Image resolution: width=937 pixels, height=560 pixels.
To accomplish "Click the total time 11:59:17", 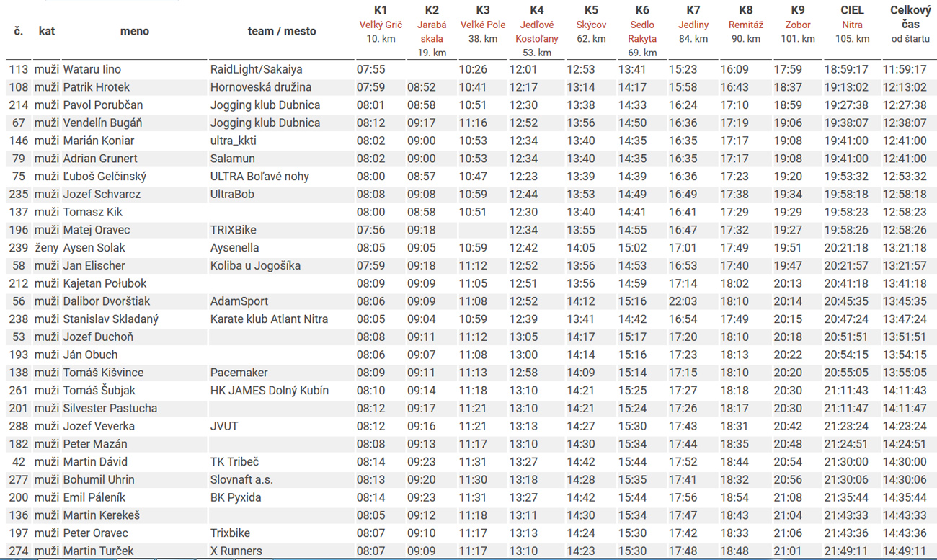I will [909, 70].
